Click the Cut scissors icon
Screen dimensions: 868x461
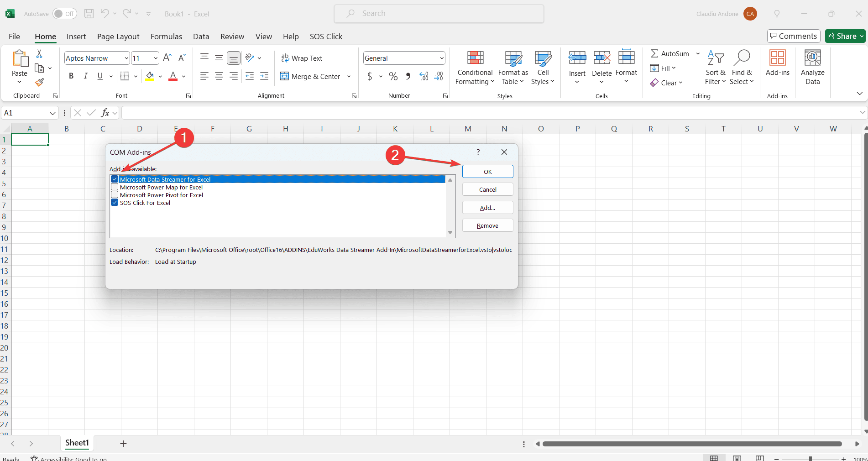[x=39, y=54]
